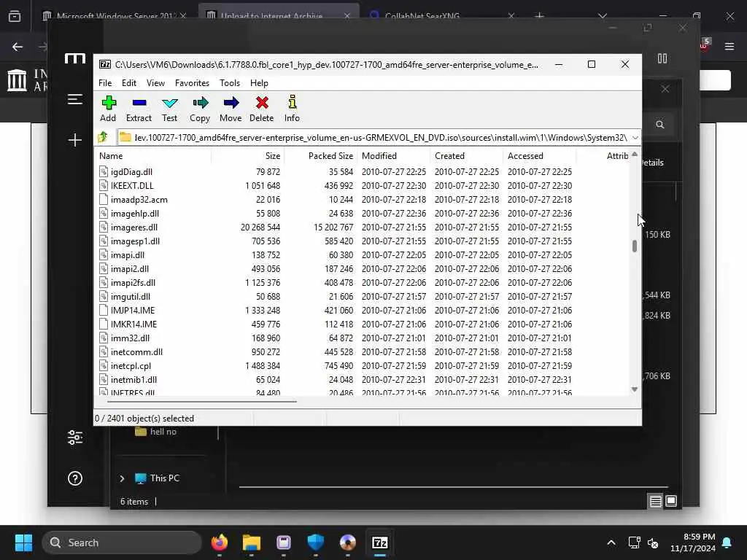
Task: Switch Explorer to large thumbnails view icon
Action: tap(671, 501)
